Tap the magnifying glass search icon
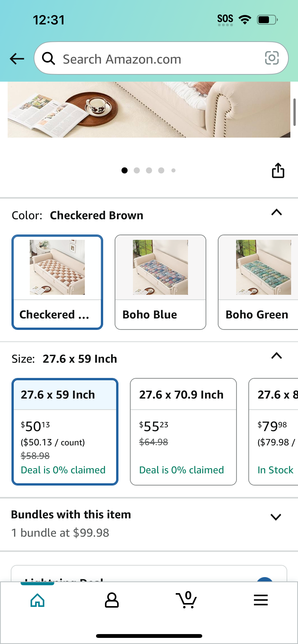298x644 pixels. point(48,58)
